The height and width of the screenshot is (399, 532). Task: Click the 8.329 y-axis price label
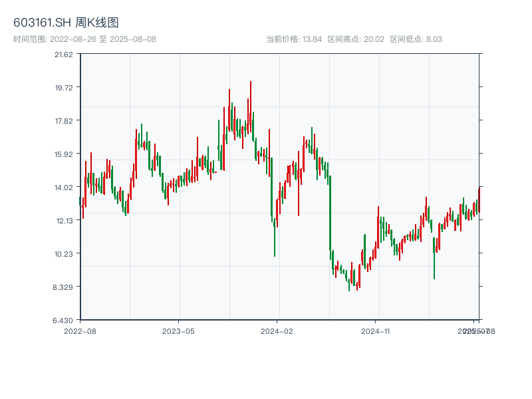coord(65,287)
